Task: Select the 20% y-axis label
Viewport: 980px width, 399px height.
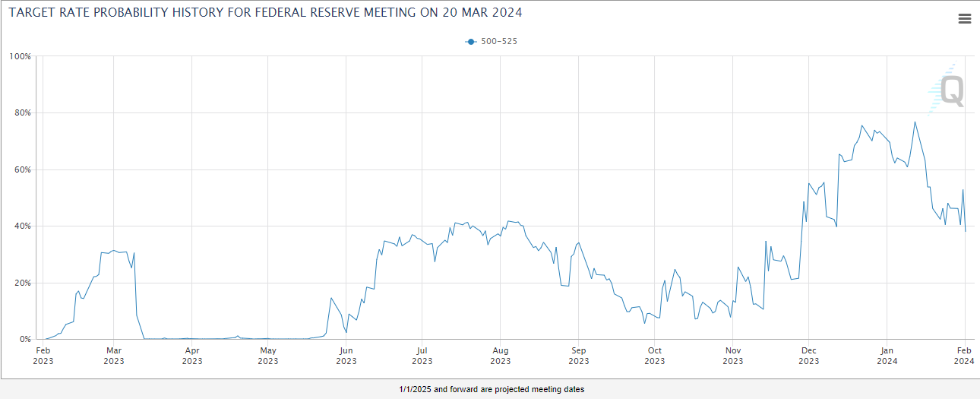Action: click(x=21, y=283)
